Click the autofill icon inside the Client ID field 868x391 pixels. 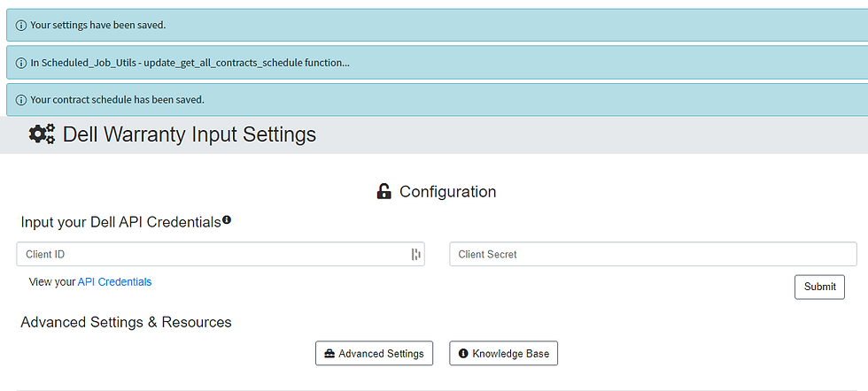point(415,255)
